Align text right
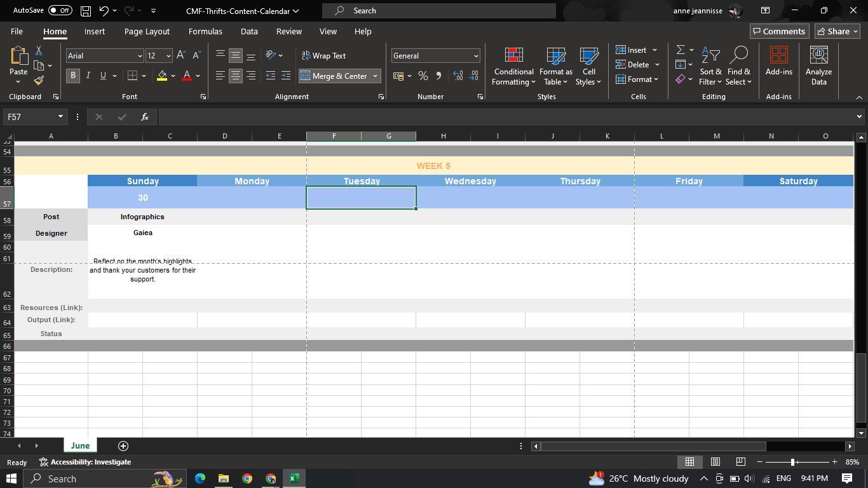Screen dimensions: 868x488 (251, 76)
